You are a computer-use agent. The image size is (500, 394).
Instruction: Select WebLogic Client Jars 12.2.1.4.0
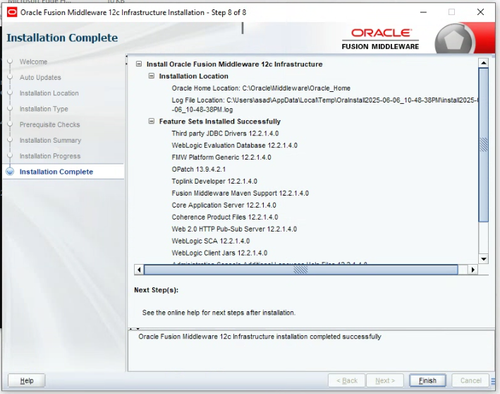[x=220, y=253]
